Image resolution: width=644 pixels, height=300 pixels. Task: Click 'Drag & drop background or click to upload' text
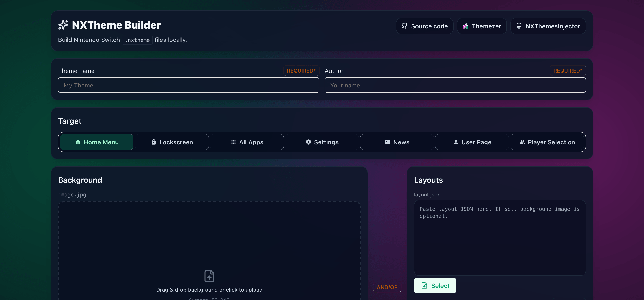(x=209, y=290)
